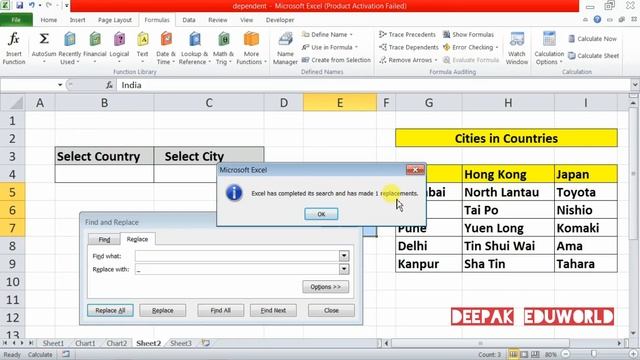Image resolution: width=640 pixels, height=360 pixels.
Task: Click the Undo icon in quick access toolbar
Action: [x=32, y=6]
